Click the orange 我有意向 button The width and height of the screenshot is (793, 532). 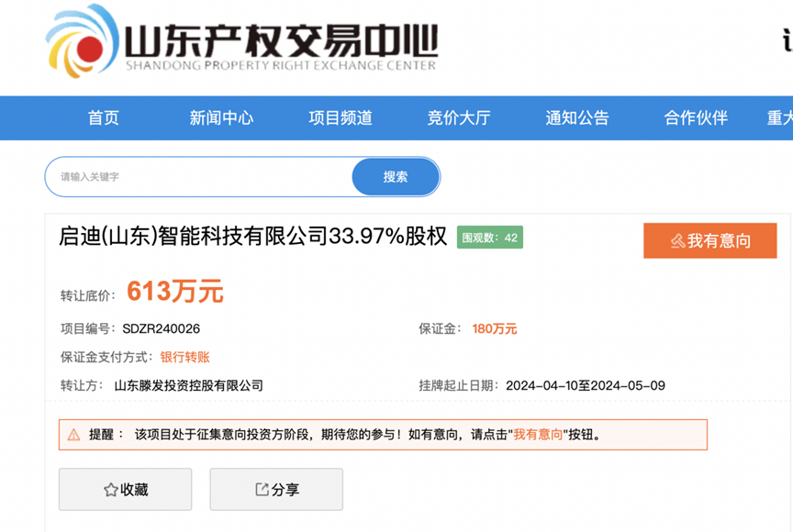coord(709,240)
